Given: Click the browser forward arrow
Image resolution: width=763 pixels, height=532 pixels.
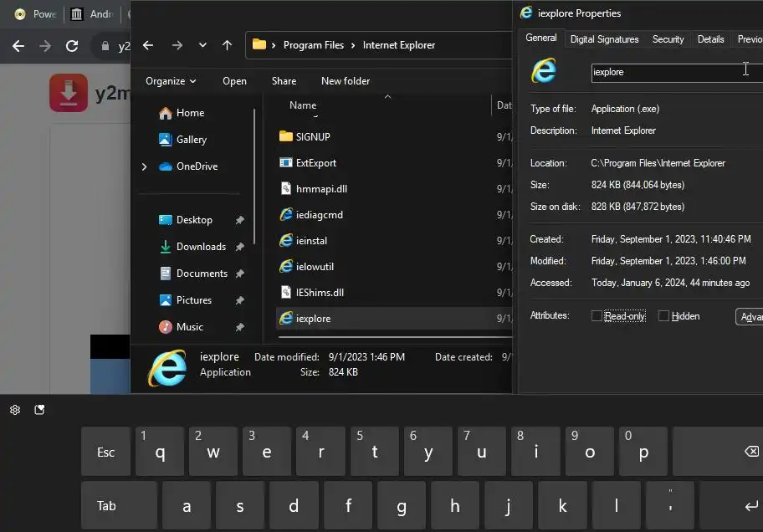Looking at the screenshot, I should (x=45, y=46).
